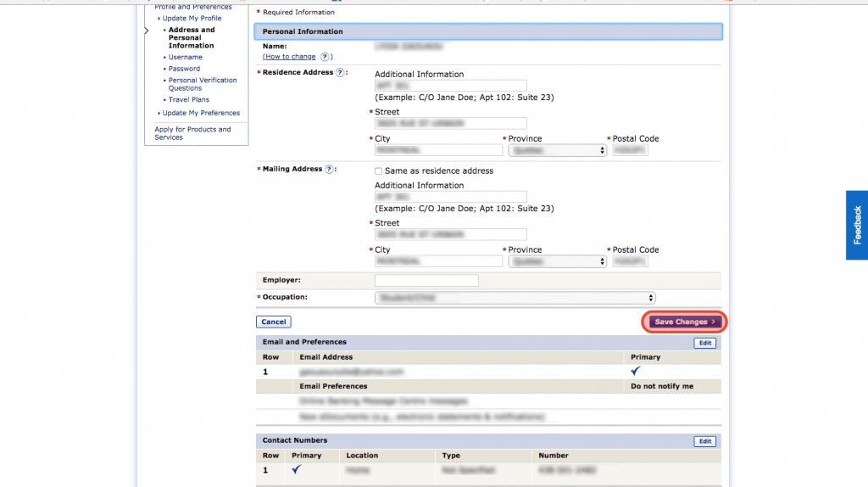Open Travel Plans link
Screen dimensions: 868x487
coord(189,100)
